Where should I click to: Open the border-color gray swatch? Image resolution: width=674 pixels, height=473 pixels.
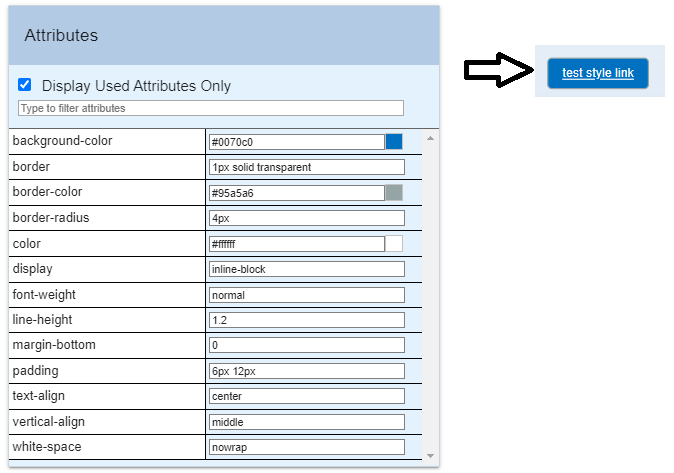pos(394,193)
